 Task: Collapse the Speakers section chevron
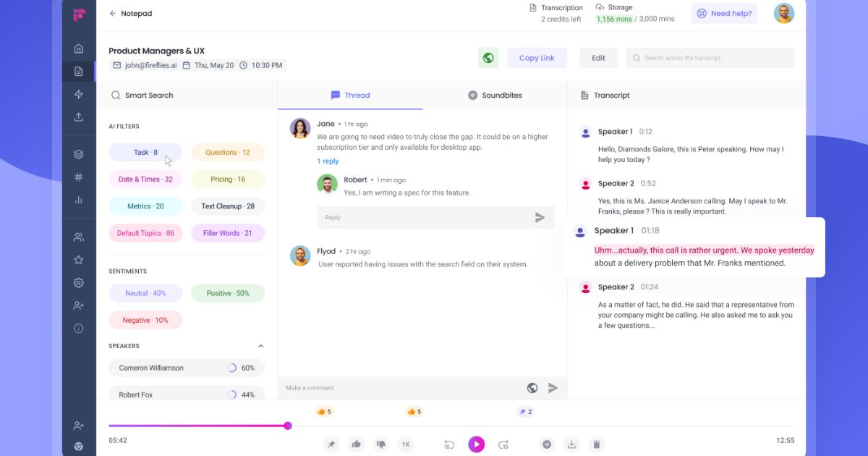261,346
